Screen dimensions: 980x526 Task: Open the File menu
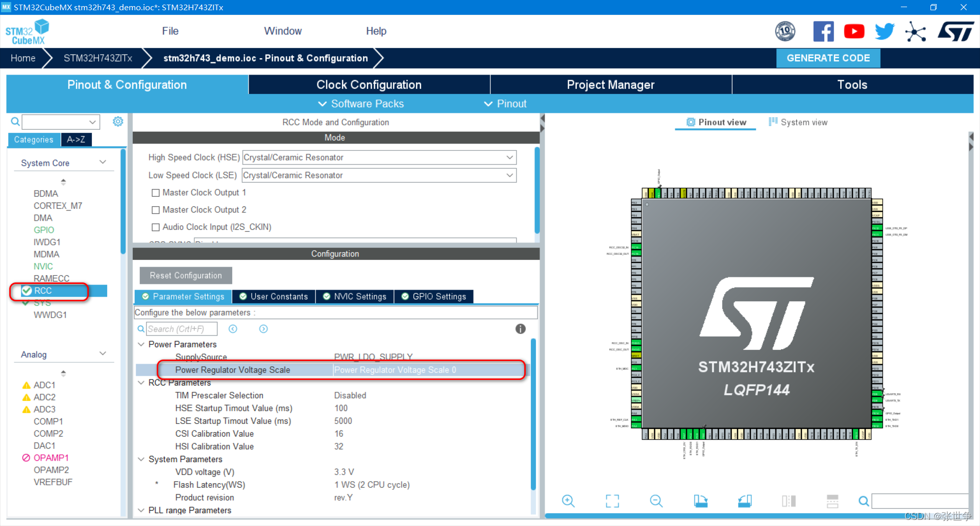pos(170,31)
